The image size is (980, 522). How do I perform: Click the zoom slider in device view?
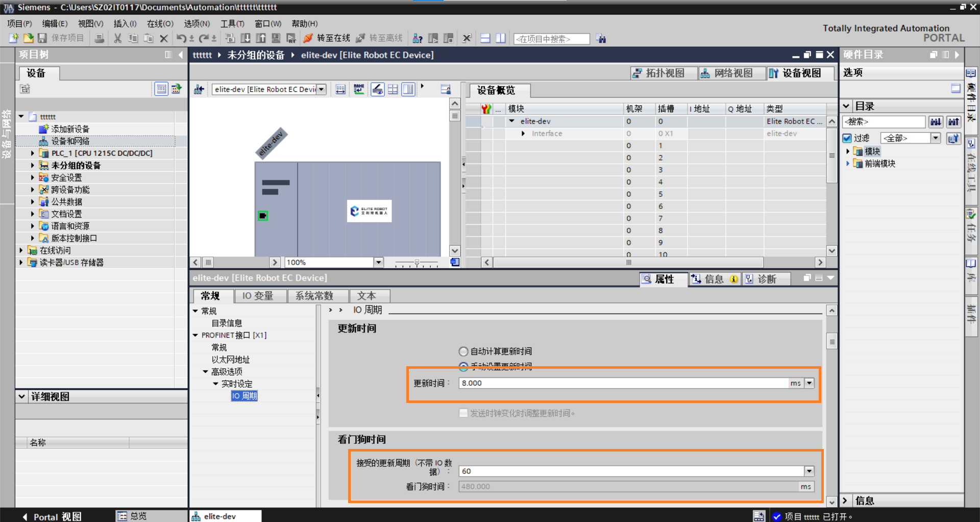coord(416,263)
